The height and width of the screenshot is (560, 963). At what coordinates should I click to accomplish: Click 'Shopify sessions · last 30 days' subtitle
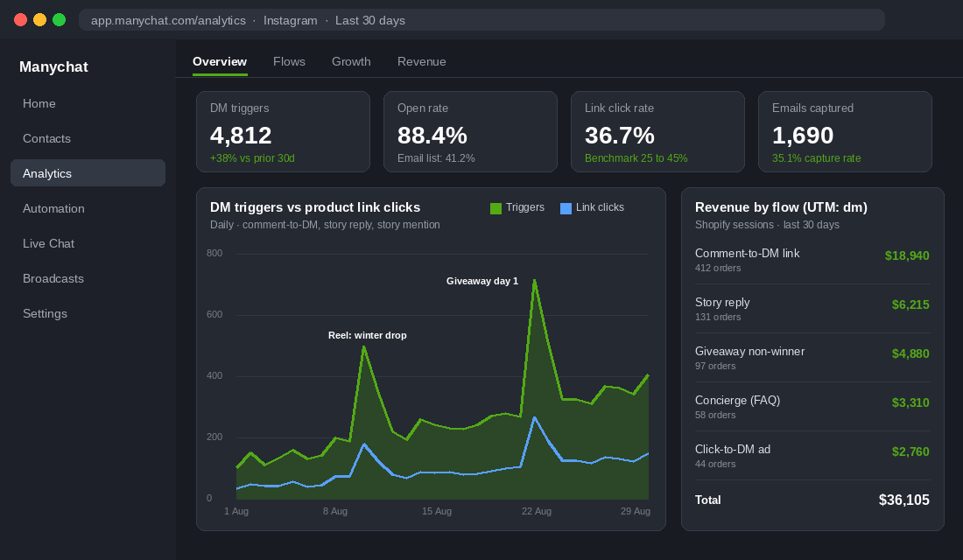(767, 226)
